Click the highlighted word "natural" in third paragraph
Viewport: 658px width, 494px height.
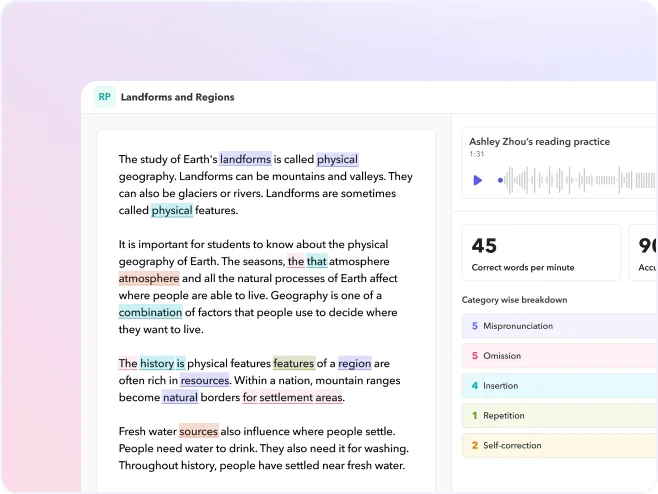180,398
